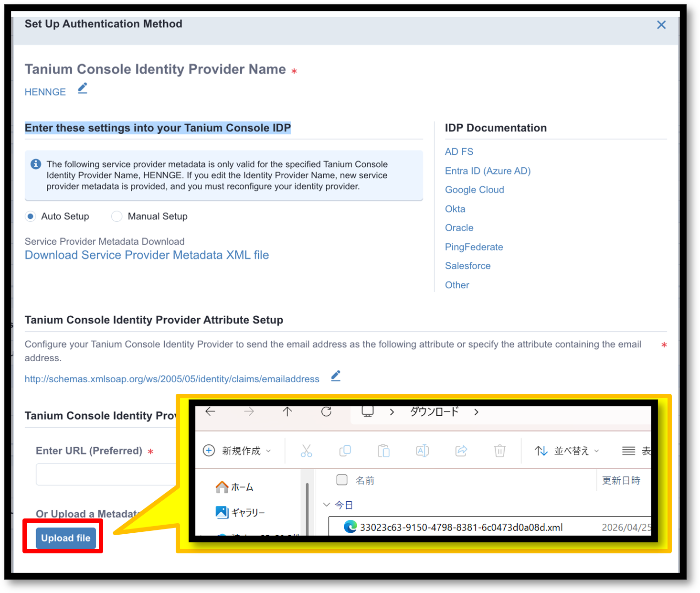
Task: Close the Set Up Authentication Method dialog
Action: [x=661, y=25]
